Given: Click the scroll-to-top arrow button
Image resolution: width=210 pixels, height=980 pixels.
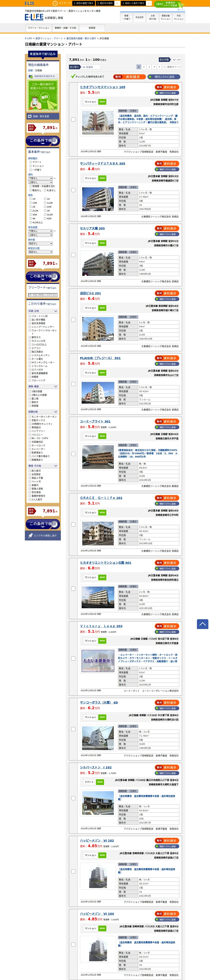Looking at the screenshot, I should pos(202,624).
